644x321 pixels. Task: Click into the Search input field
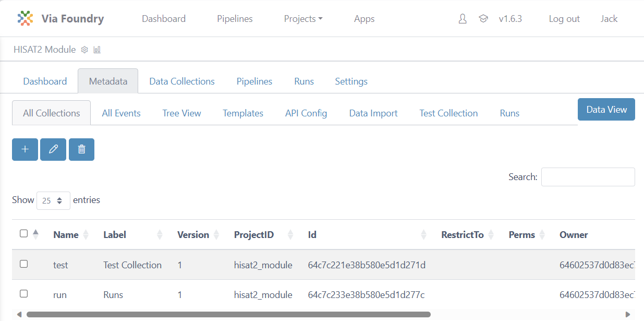(588, 177)
